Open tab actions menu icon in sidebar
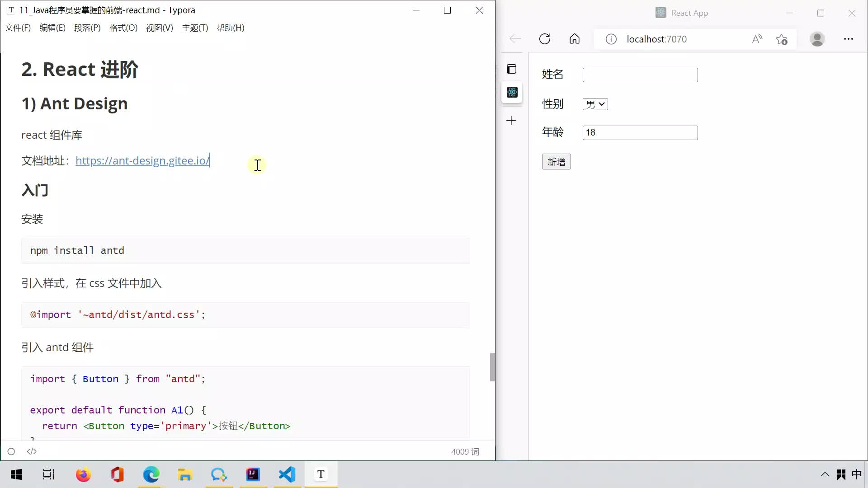 [x=512, y=69]
